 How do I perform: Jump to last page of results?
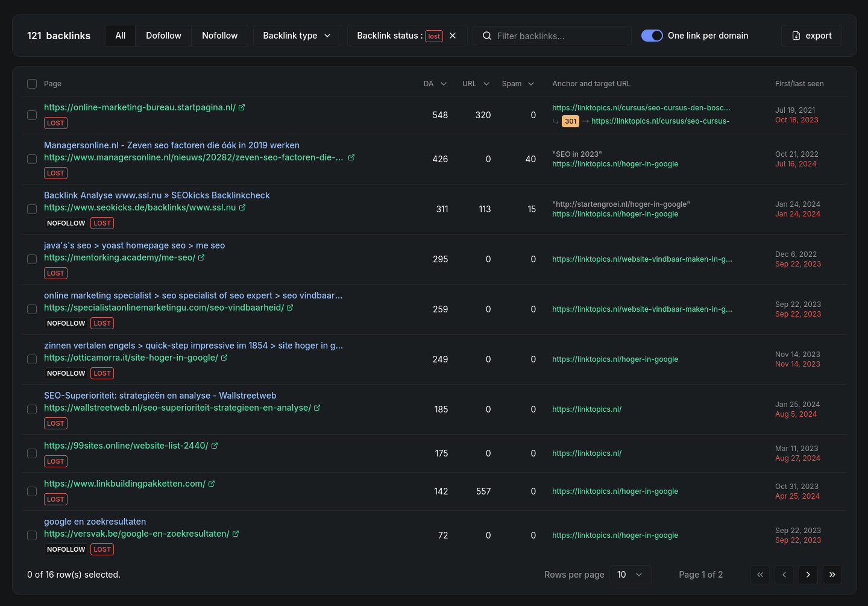click(x=832, y=575)
